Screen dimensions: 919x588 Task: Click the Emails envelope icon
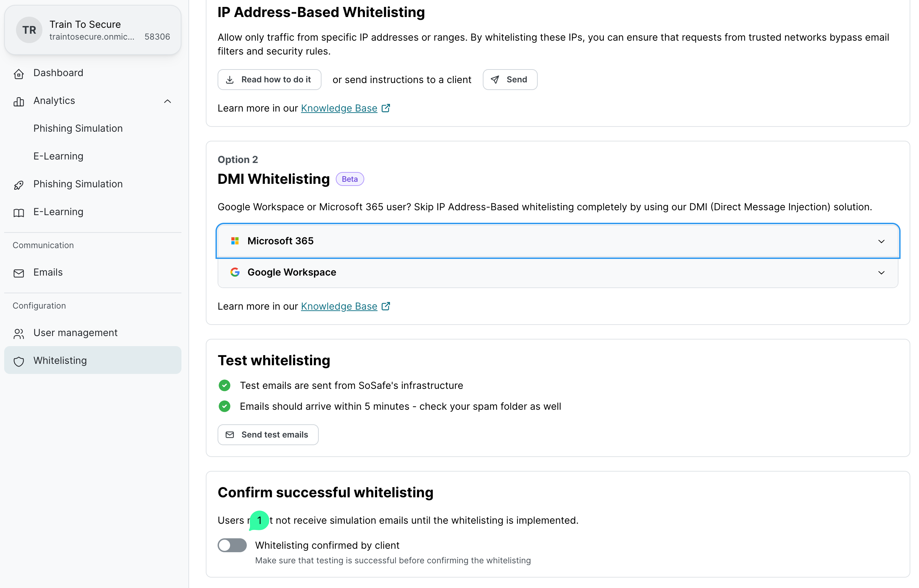(x=19, y=273)
